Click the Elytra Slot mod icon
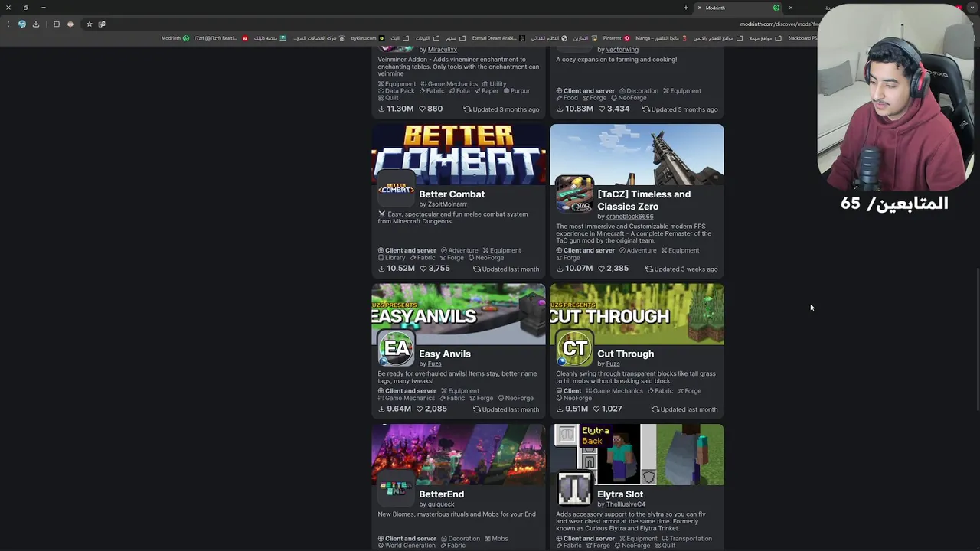980x551 pixels. click(x=574, y=489)
